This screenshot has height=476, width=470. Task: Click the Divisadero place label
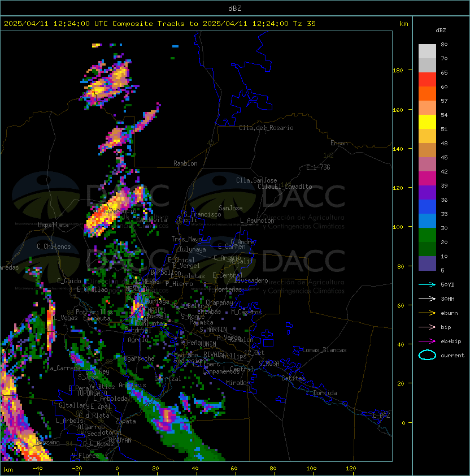pyautogui.click(x=251, y=280)
